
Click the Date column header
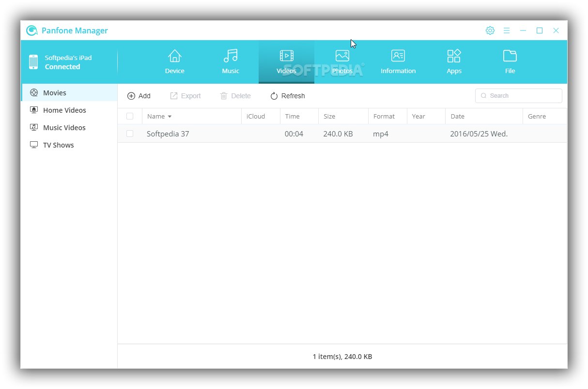tap(484, 116)
